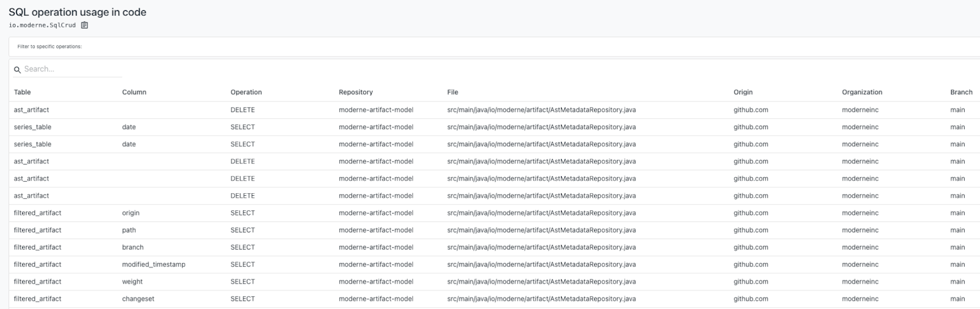Sort by the Table column header

22,92
